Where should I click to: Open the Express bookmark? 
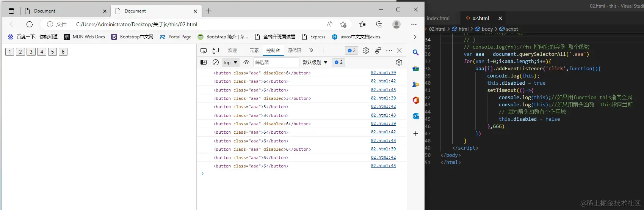pyautogui.click(x=313, y=37)
